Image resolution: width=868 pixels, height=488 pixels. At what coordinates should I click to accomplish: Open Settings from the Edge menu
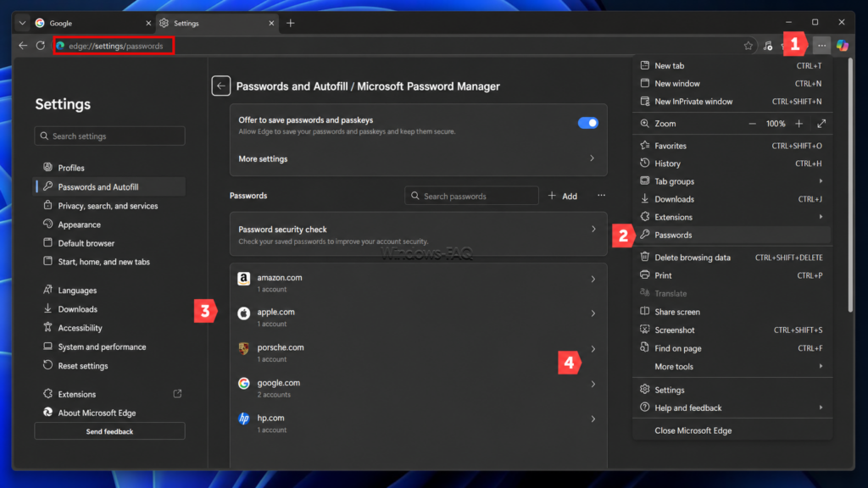732,390
